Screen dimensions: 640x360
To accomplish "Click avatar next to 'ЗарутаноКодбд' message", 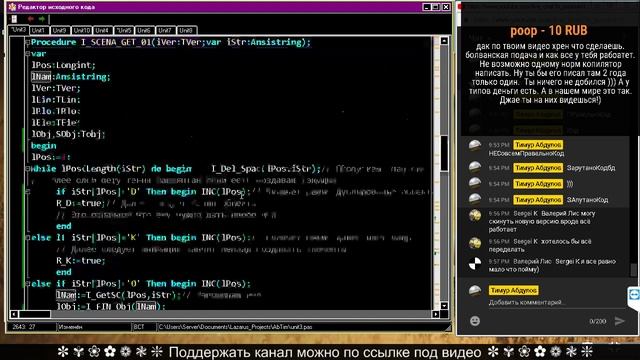I will pos(475,167).
